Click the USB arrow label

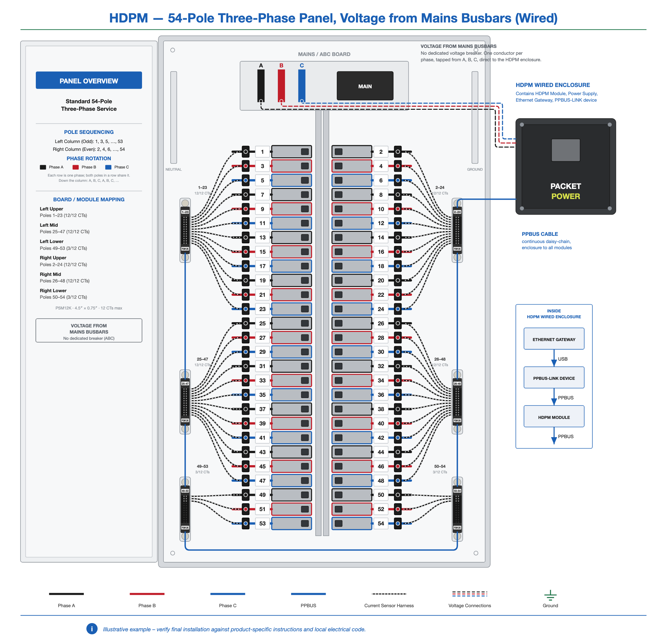click(562, 359)
